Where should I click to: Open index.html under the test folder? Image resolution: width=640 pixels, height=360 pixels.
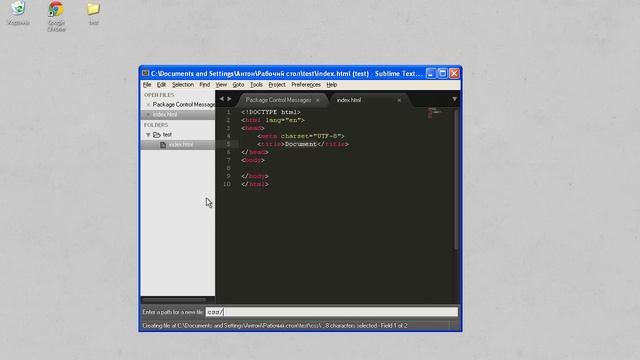click(x=181, y=144)
